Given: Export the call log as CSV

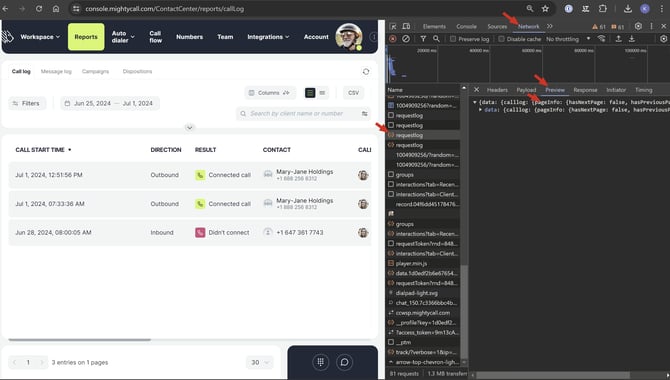Looking at the screenshot, I should click(x=353, y=93).
